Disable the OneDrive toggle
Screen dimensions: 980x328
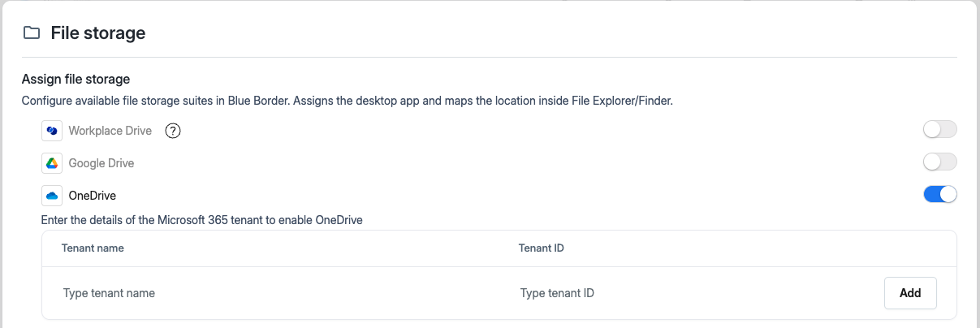940,195
